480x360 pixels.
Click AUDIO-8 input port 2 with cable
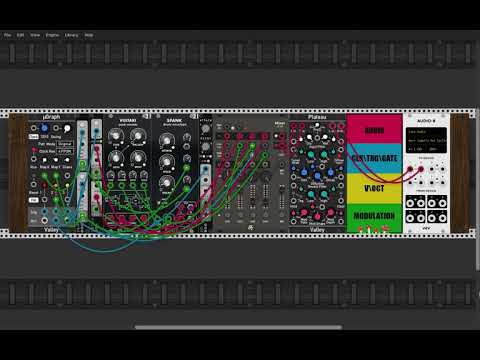pos(421,169)
